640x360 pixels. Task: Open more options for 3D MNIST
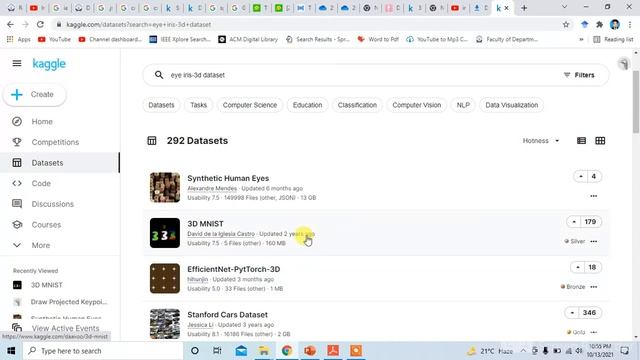click(x=593, y=241)
